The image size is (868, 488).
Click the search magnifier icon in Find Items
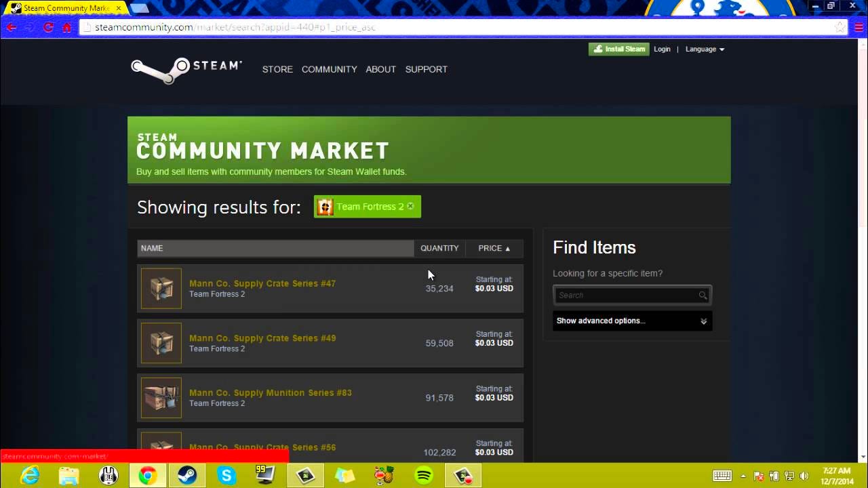click(703, 295)
